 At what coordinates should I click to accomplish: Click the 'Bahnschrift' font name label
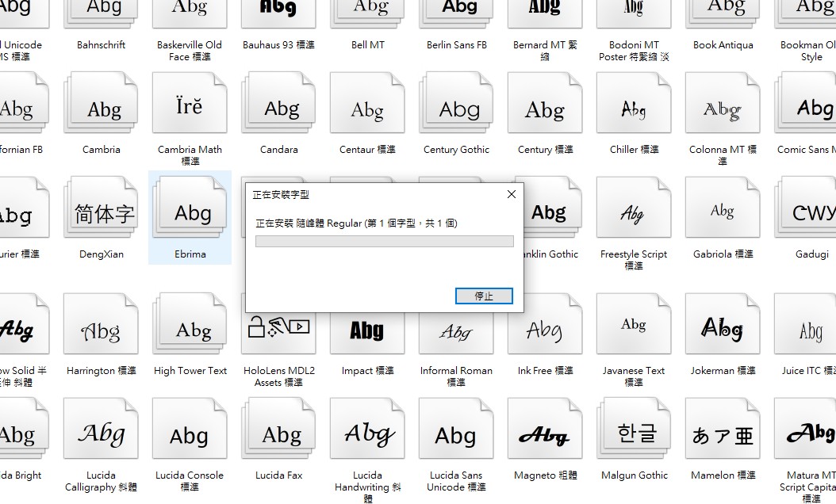tap(101, 44)
